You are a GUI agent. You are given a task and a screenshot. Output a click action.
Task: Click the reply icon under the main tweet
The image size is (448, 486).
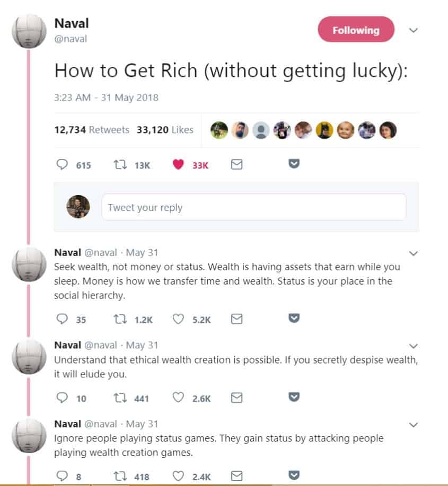click(x=62, y=164)
